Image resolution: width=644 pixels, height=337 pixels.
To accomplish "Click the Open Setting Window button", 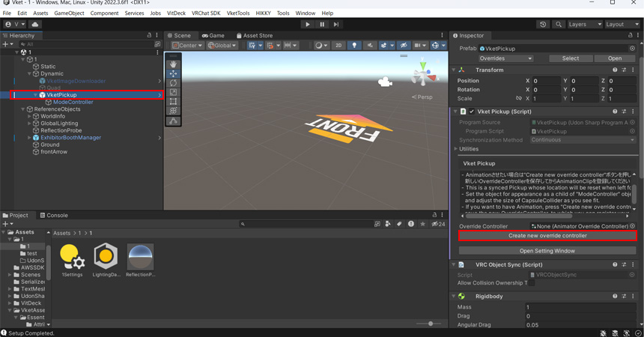I will [547, 251].
